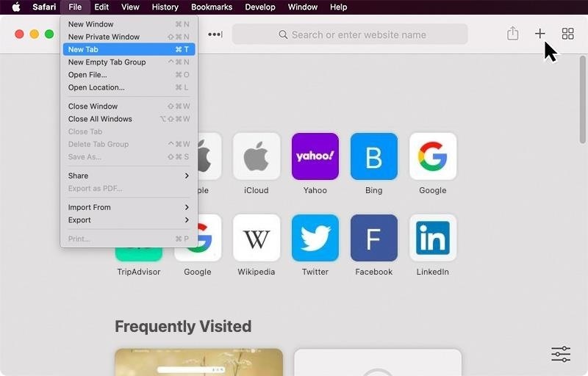The image size is (588, 376).
Task: Expand the Export submenu
Action: (x=128, y=220)
